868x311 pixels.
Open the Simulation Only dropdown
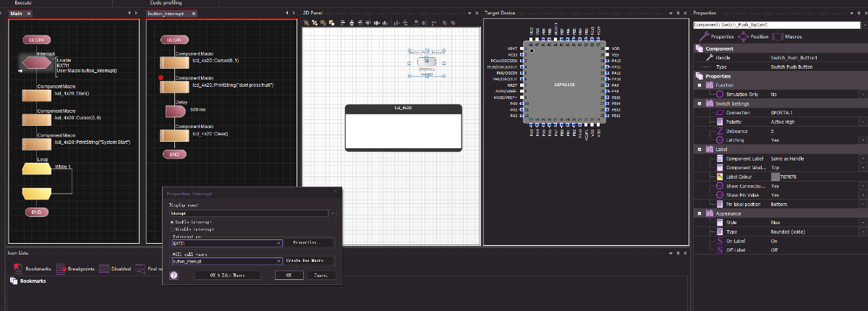coord(863,95)
